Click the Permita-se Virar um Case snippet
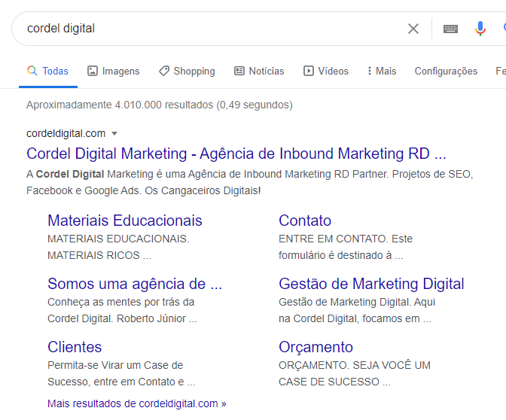 tap(121, 373)
